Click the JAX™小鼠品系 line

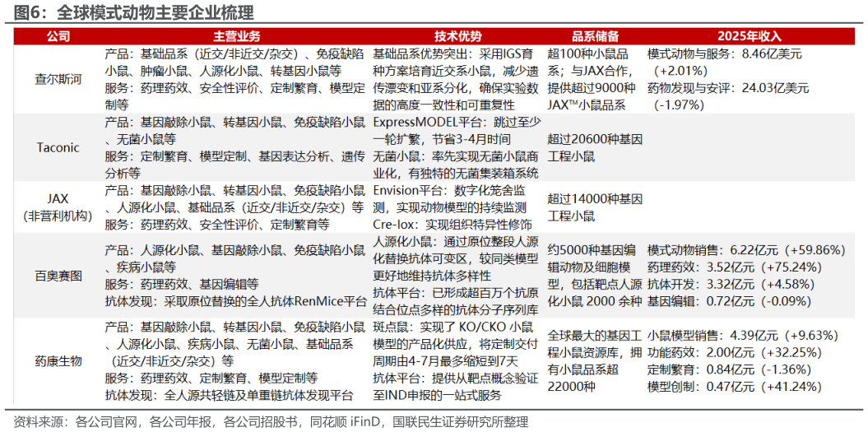coord(587,105)
